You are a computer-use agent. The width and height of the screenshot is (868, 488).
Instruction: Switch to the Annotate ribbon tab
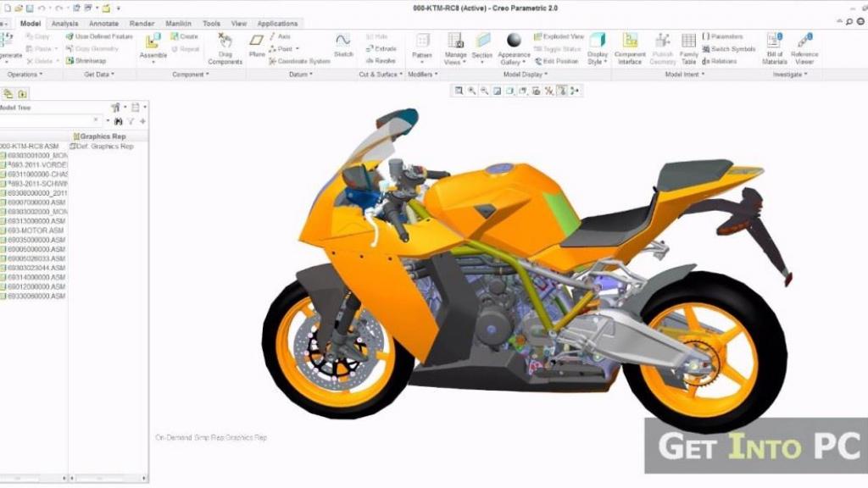103,23
